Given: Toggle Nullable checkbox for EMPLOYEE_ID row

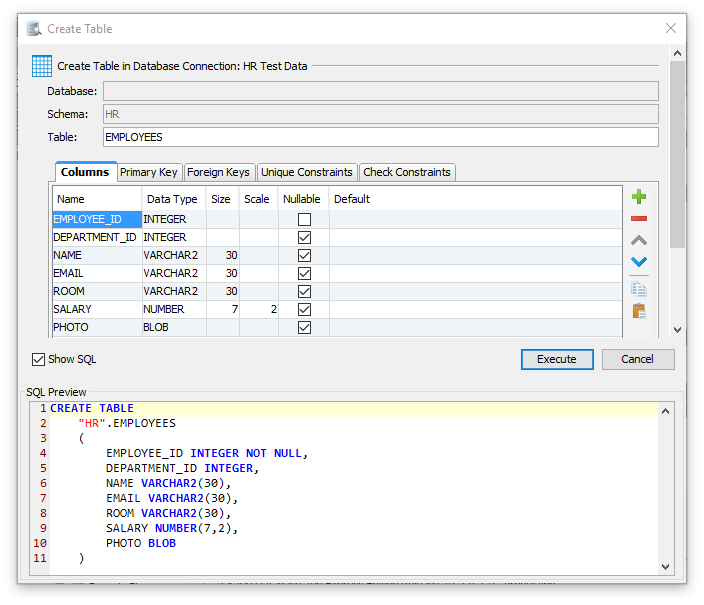Looking at the screenshot, I should pos(304,219).
